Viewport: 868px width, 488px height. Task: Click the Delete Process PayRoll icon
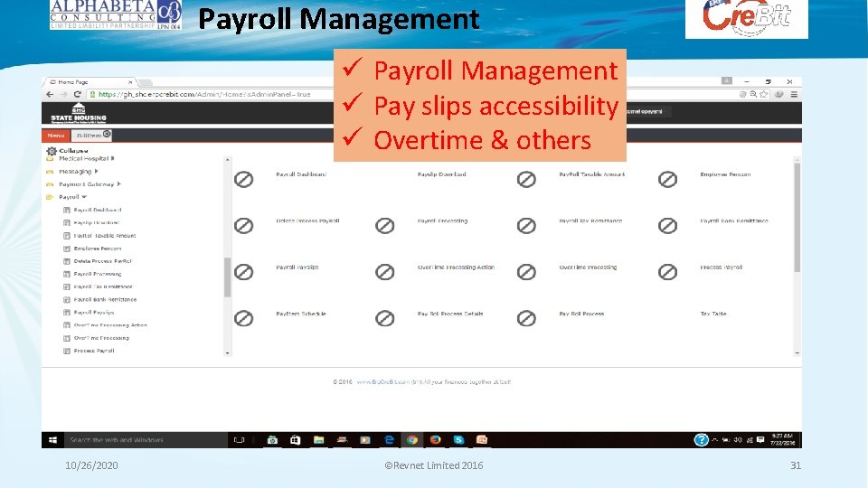[x=243, y=226]
